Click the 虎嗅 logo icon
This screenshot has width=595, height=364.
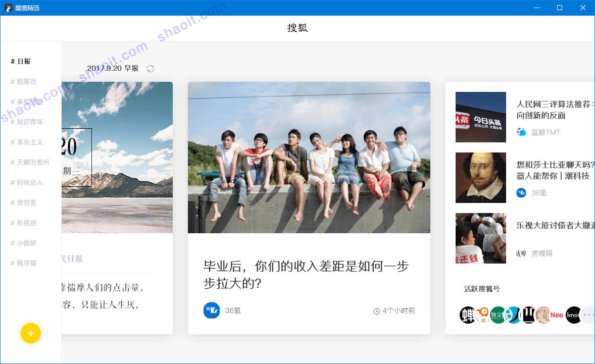[521, 253]
